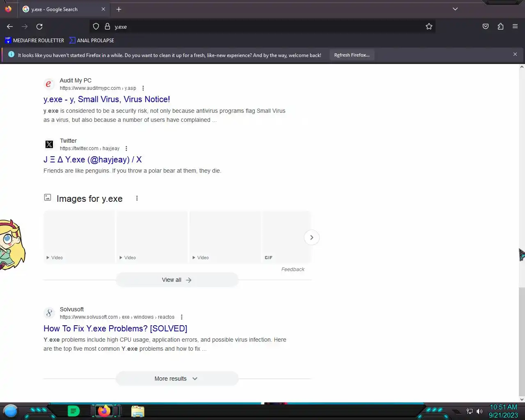The width and height of the screenshot is (525, 420).
Task: Open File Explorer from taskbar
Action: coord(138,411)
